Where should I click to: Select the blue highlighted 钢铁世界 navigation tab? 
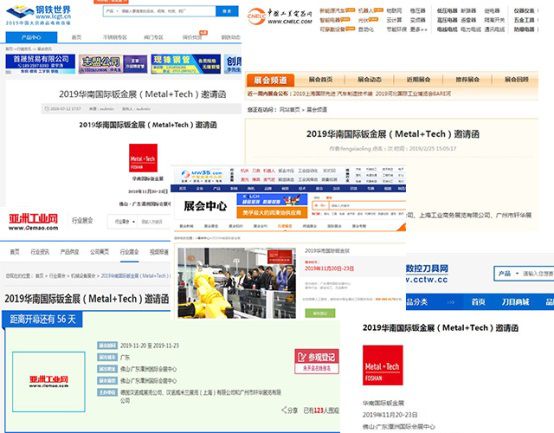[31, 37]
